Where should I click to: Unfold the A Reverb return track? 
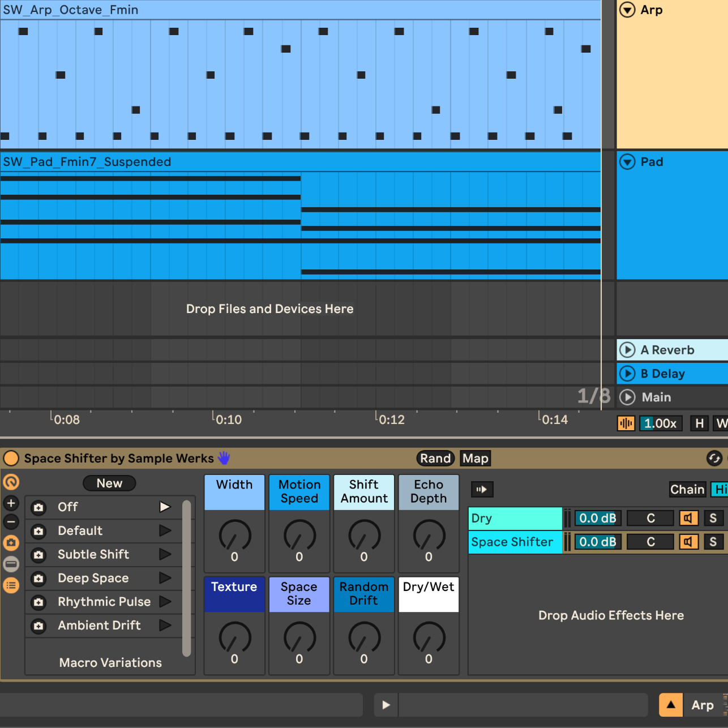(x=627, y=350)
